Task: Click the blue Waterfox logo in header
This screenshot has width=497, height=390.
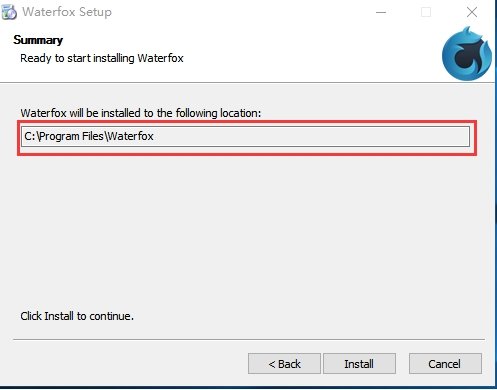Action: 467,54
